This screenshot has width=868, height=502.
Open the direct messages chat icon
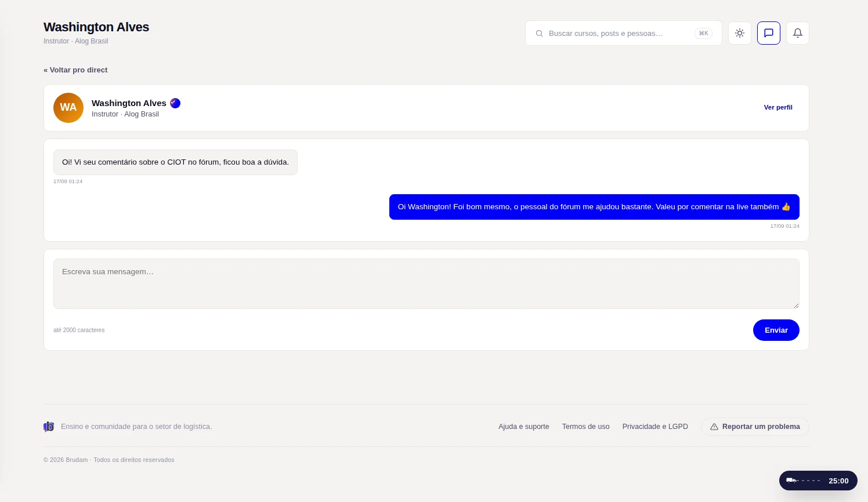769,33
